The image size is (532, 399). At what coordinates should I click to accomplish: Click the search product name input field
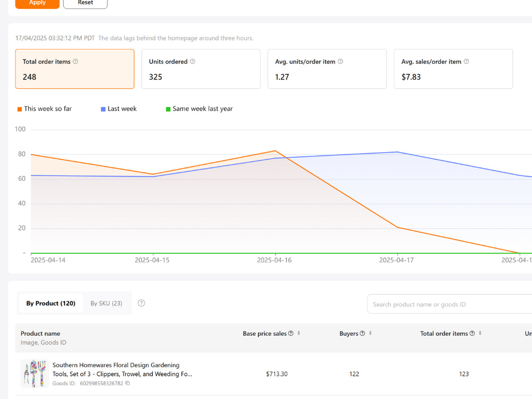click(450, 304)
